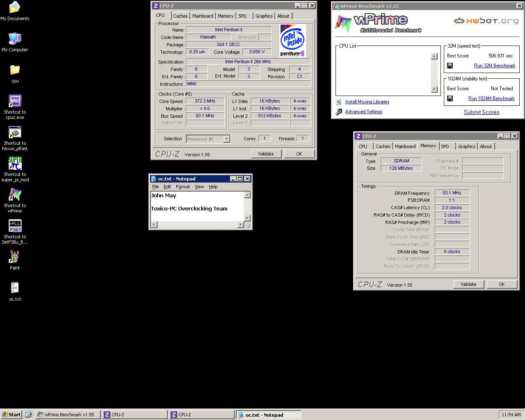
Task: Click the save icon beside Run 1024M Benchmark
Action: click(450, 98)
